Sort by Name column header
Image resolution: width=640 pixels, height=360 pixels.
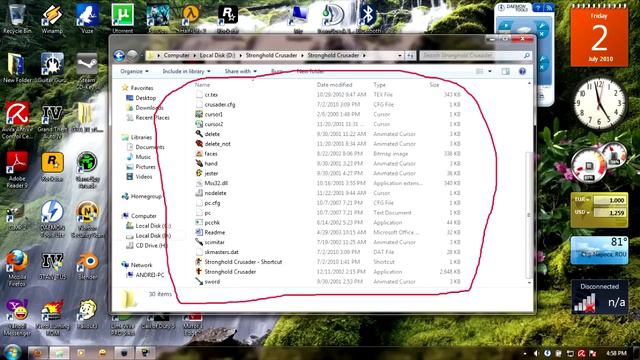pos(202,85)
